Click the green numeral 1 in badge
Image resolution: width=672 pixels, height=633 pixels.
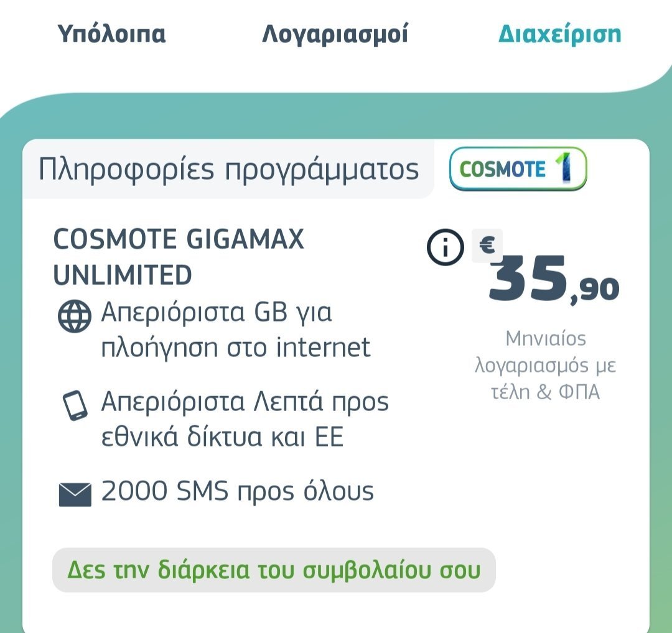coord(564,167)
